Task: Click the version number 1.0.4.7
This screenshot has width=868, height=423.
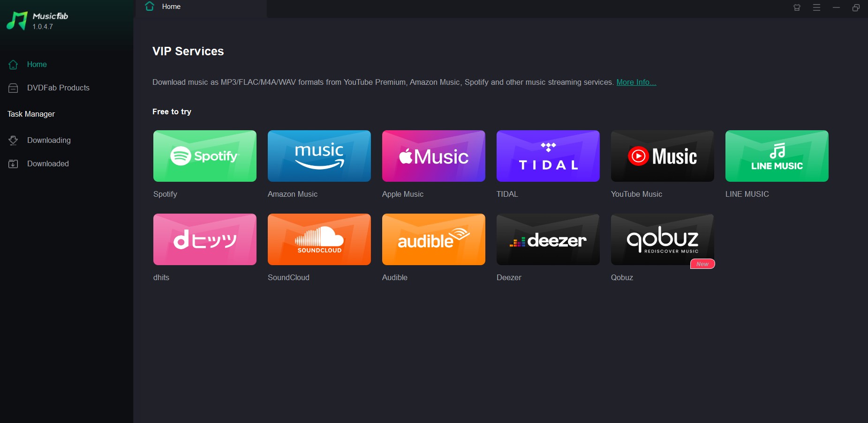Action: [x=43, y=27]
